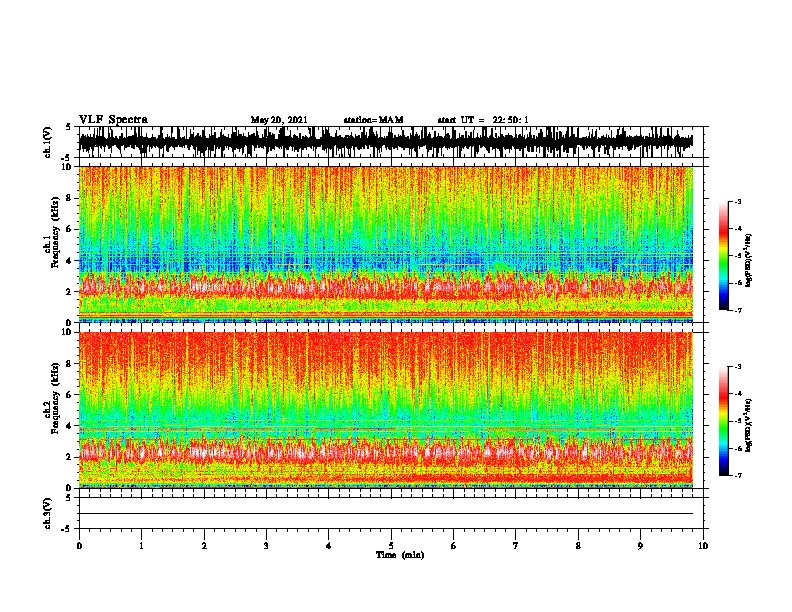Viewport: 792px width, 612px height.
Task: Click the ch.2 frequency tick label "8"
Action: click(69, 364)
